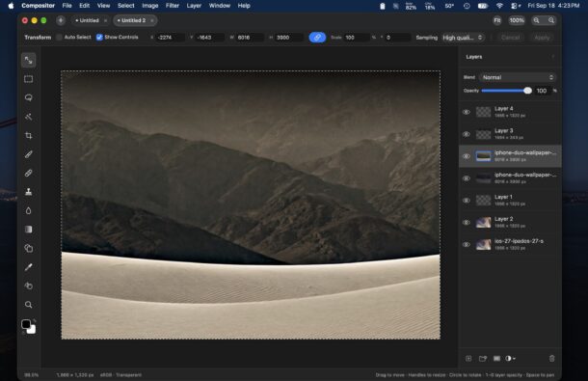588x381 pixels.
Task: Close the Untitled 2 tab
Action: tap(152, 20)
